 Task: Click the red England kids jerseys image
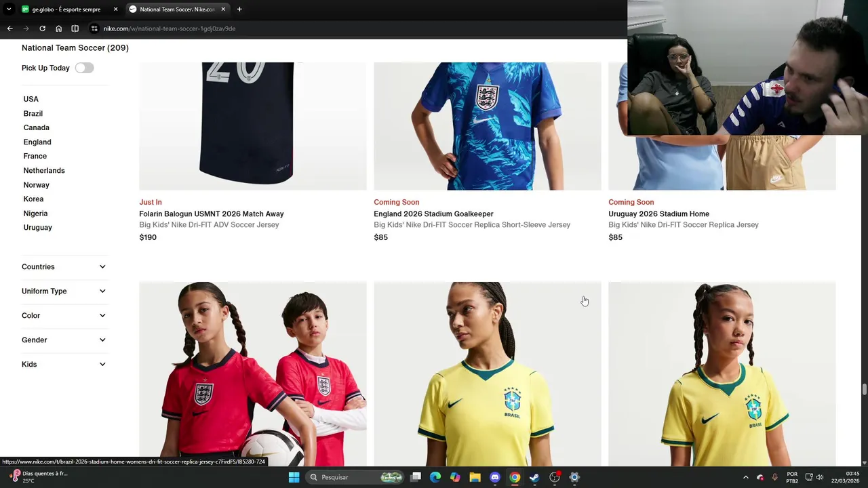pyautogui.click(x=253, y=374)
